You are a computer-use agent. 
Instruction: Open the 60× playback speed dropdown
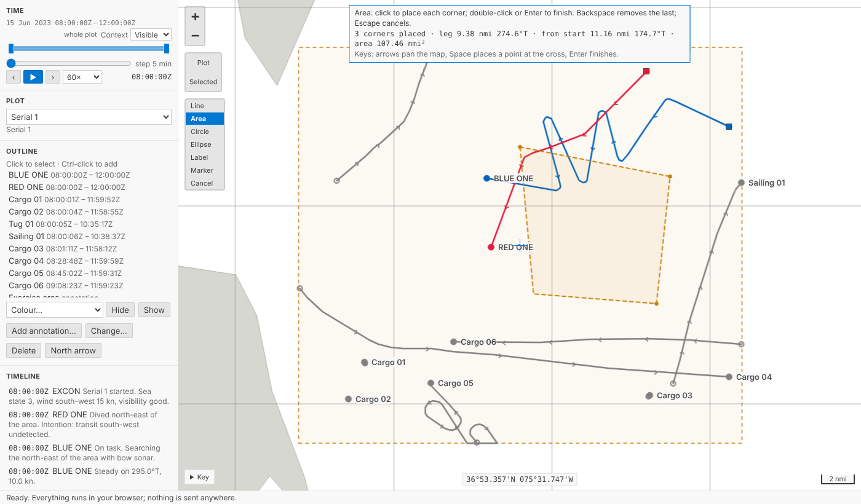coord(82,77)
